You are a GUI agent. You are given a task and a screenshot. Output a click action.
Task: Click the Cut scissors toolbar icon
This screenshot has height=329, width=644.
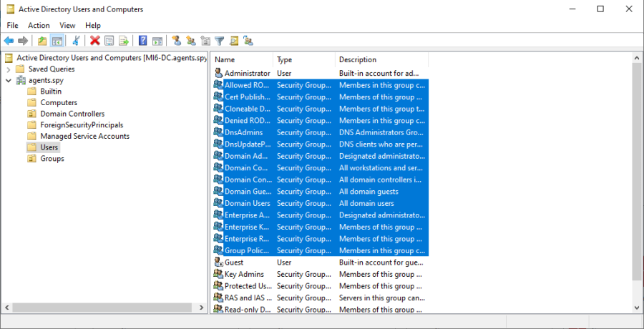(x=75, y=41)
